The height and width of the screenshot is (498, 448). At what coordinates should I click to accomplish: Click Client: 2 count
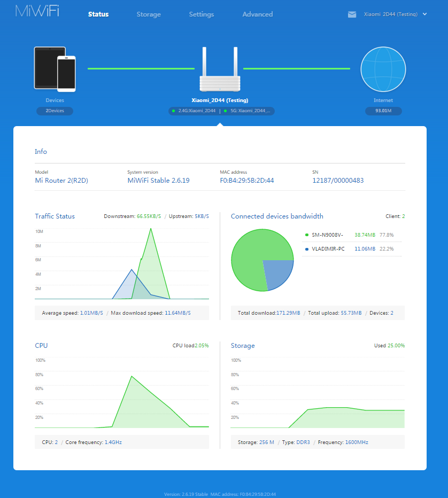tap(395, 216)
